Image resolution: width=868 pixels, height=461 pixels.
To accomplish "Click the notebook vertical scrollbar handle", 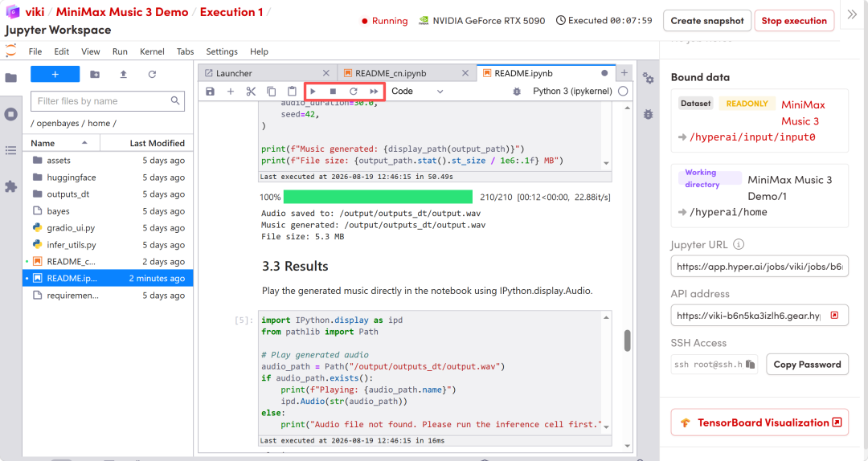I will [627, 341].
